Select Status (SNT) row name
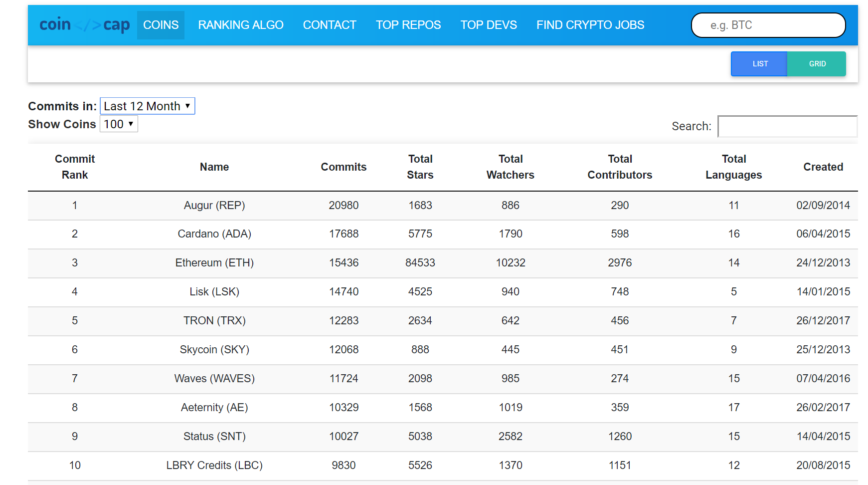868x485 pixels. coord(214,437)
